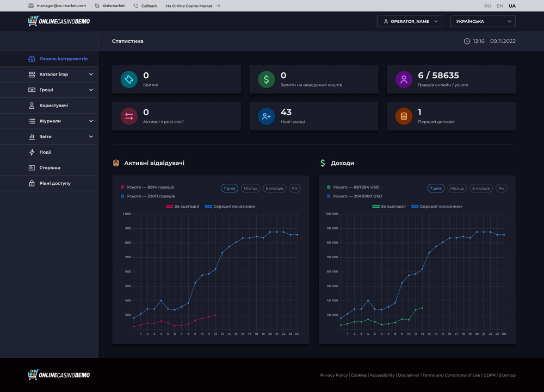544x392 pixels.
Task: Click the green dollar withdrawal requests icon
Action: point(266,79)
